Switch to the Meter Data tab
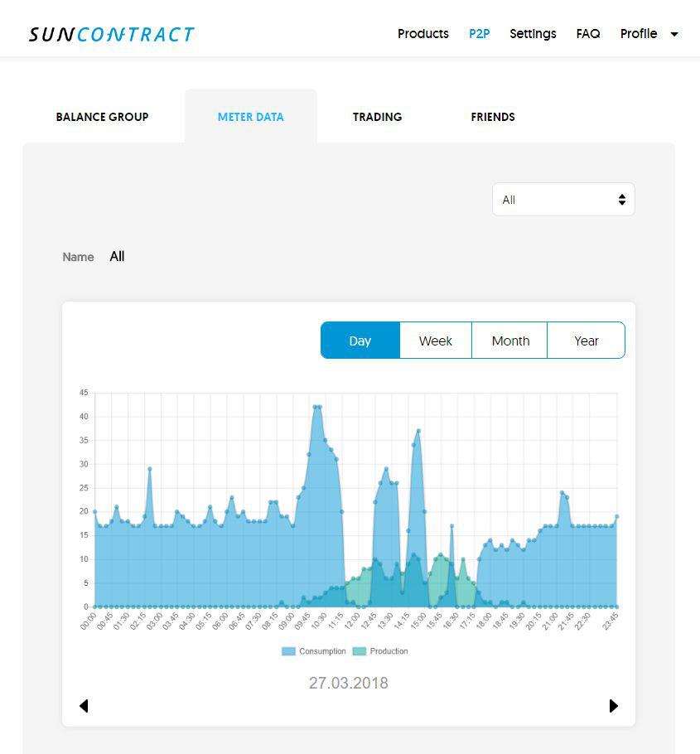The width and height of the screenshot is (700, 754). tap(250, 117)
